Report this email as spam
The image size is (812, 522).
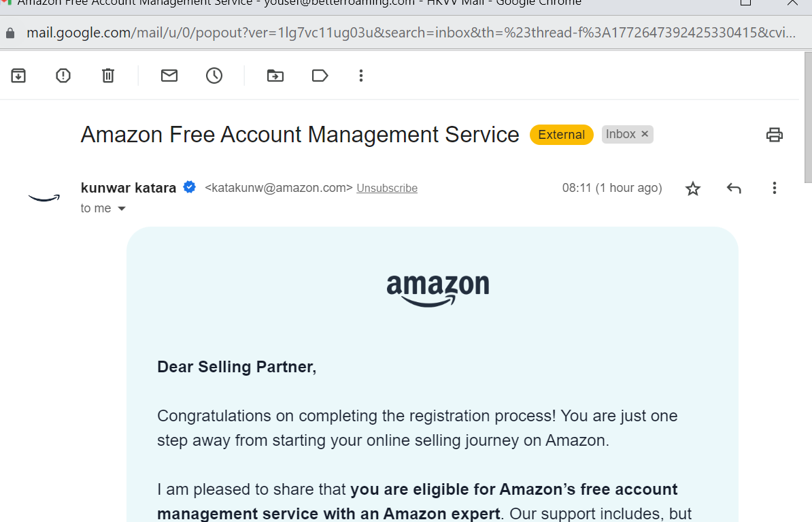point(63,76)
